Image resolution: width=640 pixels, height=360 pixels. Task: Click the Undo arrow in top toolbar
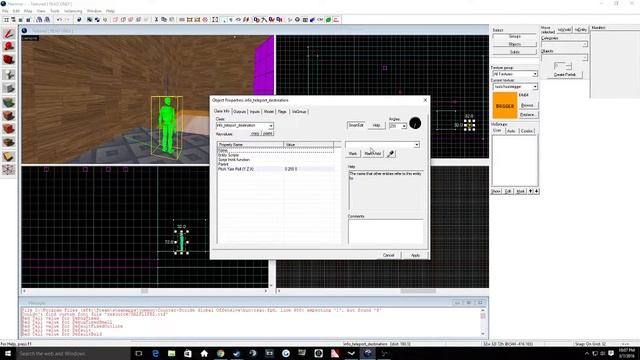[59, 20]
